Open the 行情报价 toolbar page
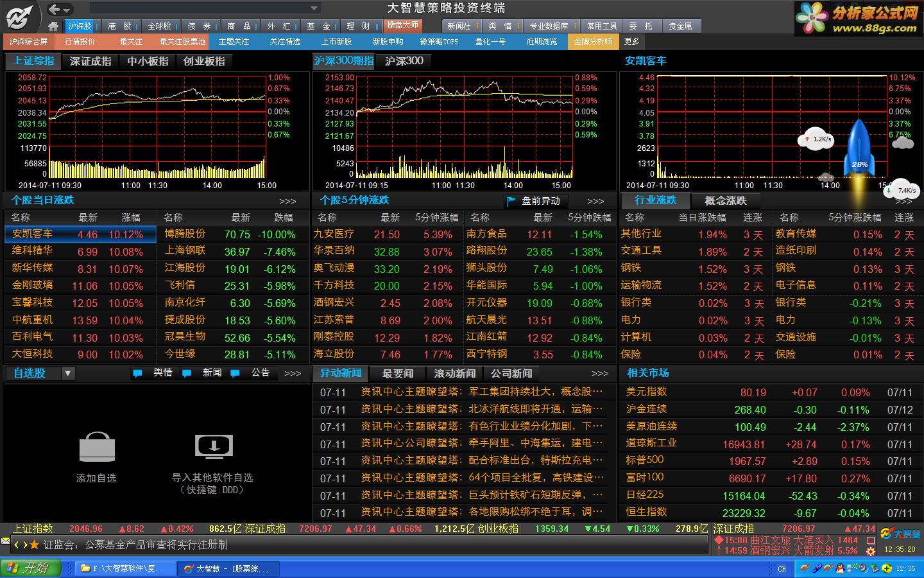The image size is (924, 578). [x=80, y=42]
